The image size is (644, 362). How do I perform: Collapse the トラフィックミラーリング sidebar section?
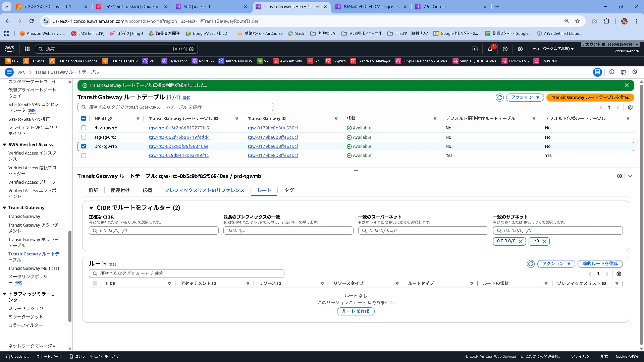[x=5, y=294]
